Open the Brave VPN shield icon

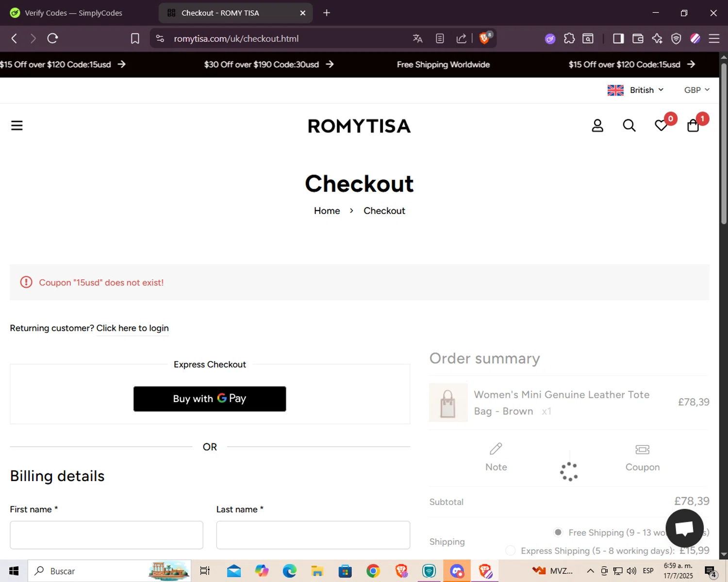pyautogui.click(x=676, y=38)
